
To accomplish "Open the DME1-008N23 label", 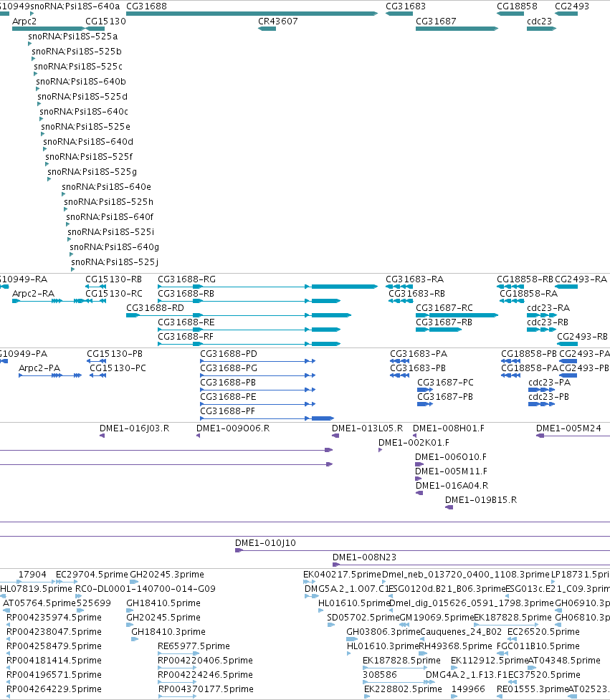I will point(364,557).
